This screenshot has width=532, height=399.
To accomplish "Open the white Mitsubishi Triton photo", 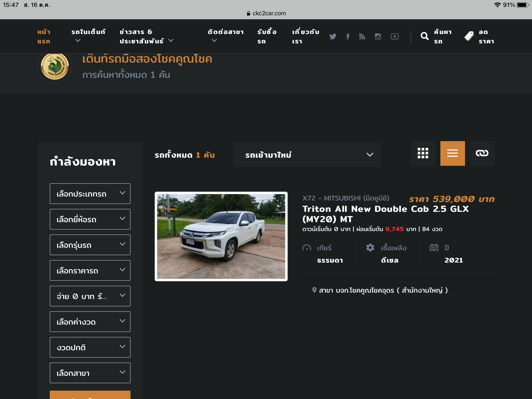I will pos(221,236).
